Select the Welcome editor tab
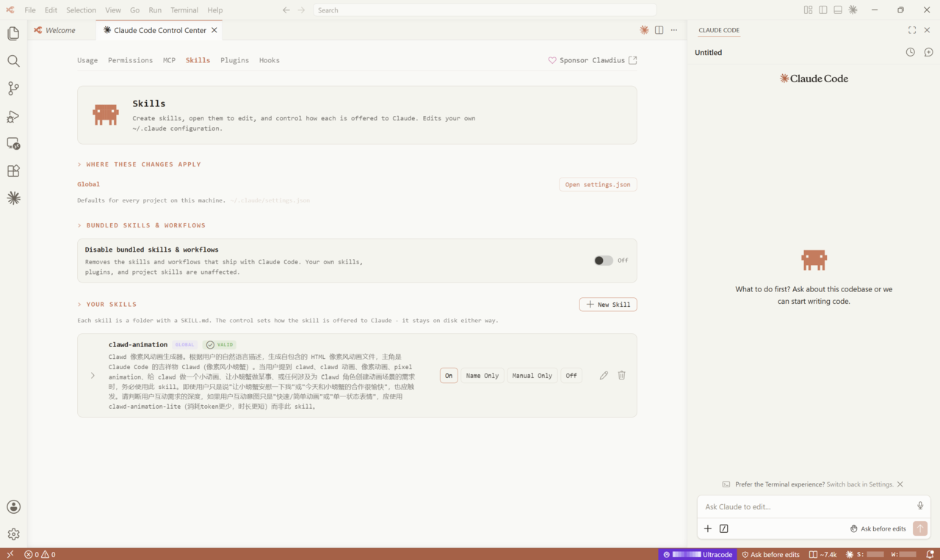 click(x=62, y=30)
